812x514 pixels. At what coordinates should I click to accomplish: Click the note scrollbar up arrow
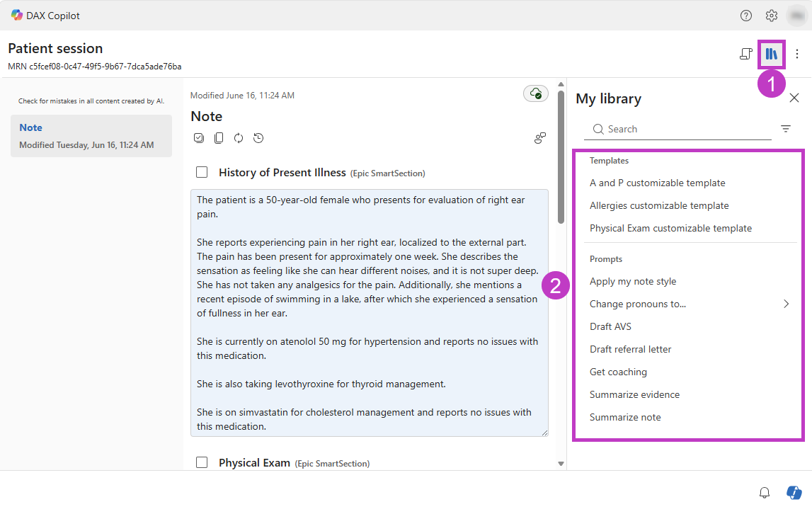point(561,84)
